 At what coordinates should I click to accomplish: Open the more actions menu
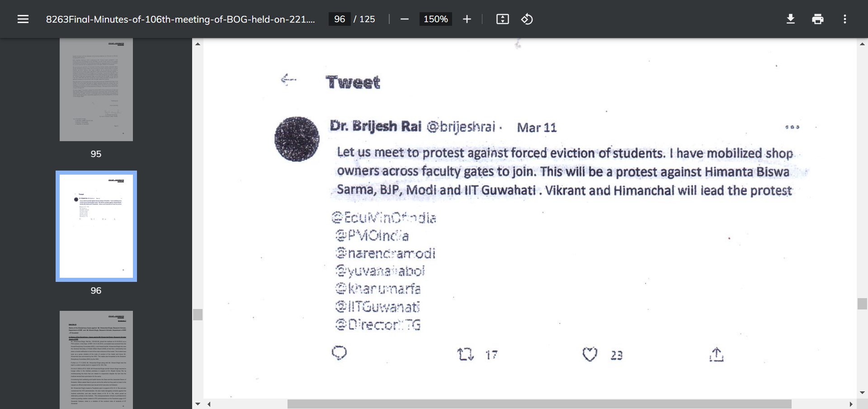point(845,19)
